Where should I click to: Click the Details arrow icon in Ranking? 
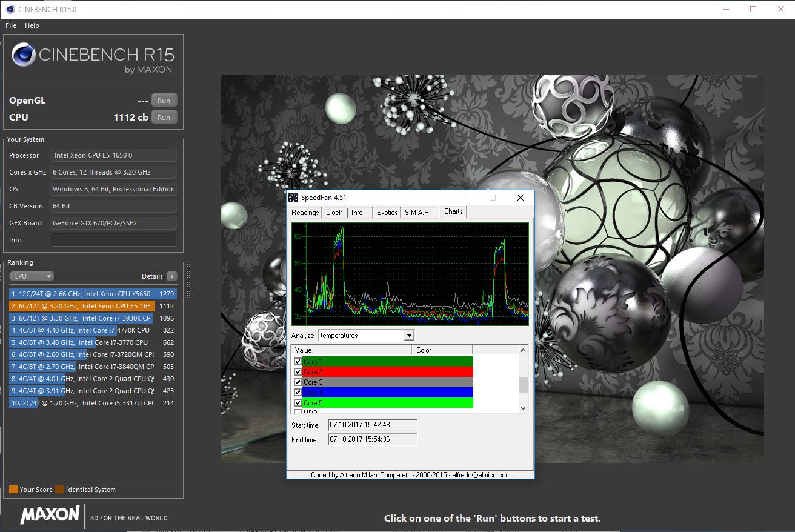click(172, 276)
